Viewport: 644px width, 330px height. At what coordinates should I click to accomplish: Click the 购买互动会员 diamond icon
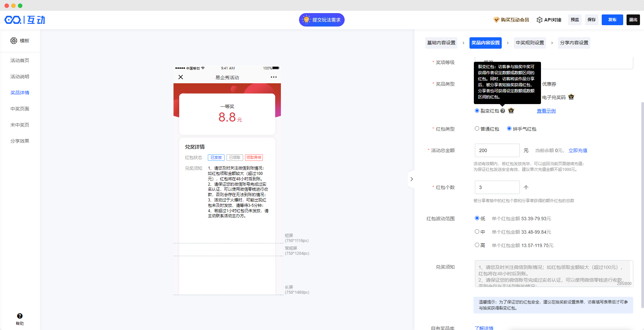[496, 20]
